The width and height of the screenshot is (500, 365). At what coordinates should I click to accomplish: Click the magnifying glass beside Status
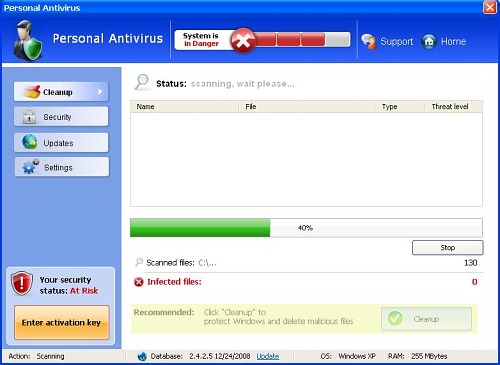[142, 82]
